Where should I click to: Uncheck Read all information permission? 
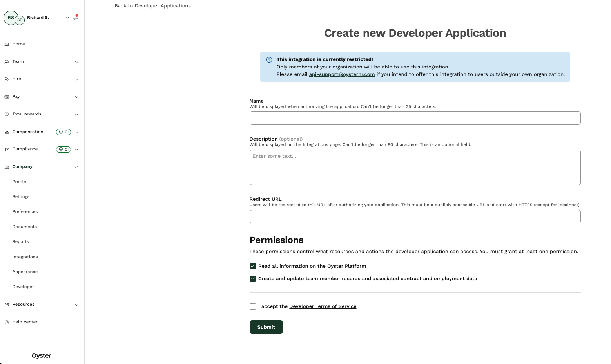(x=252, y=266)
